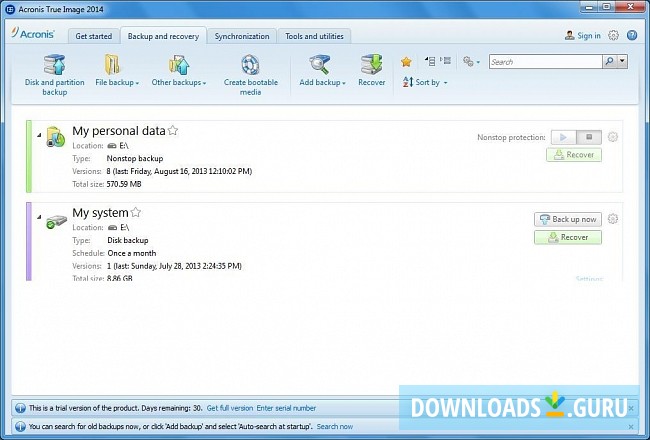Collapse the My system box
650x440 pixels.
pos(39,216)
